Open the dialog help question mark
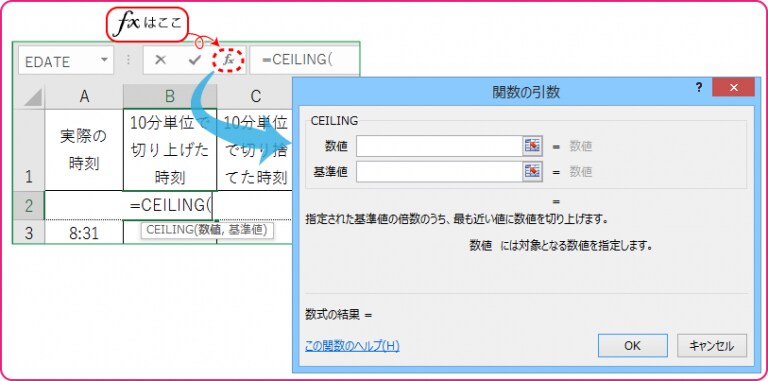The image size is (768, 381). (x=698, y=87)
